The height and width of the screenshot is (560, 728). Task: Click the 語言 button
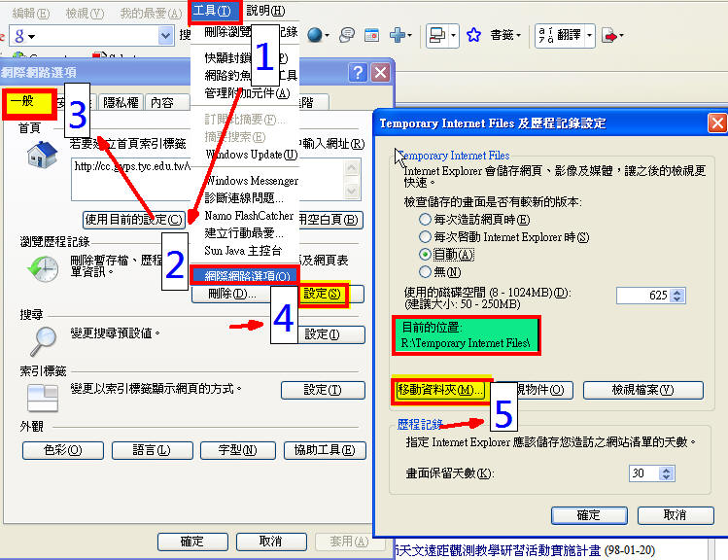152,450
